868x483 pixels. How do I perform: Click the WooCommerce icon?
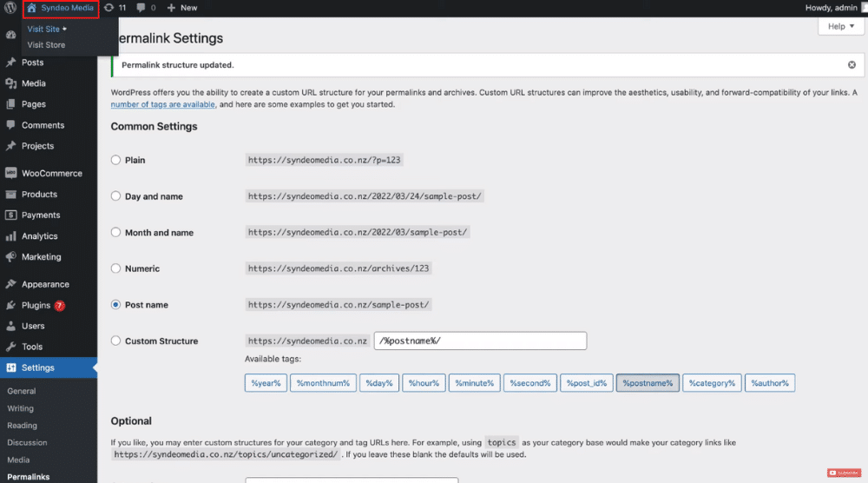(x=10, y=174)
